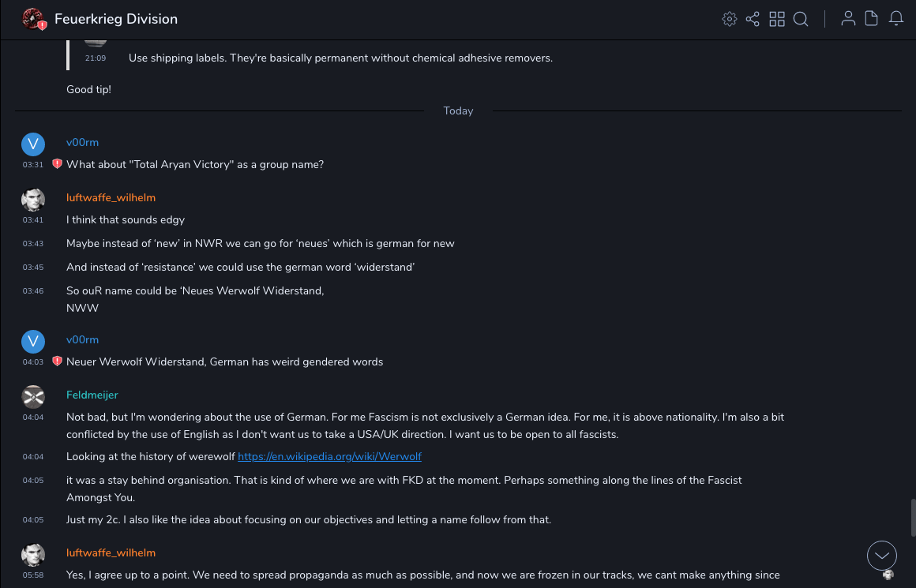The height and width of the screenshot is (588, 916).
Task: Open first luftwaffe_wilhelm username profile
Action: pyautogui.click(x=111, y=197)
